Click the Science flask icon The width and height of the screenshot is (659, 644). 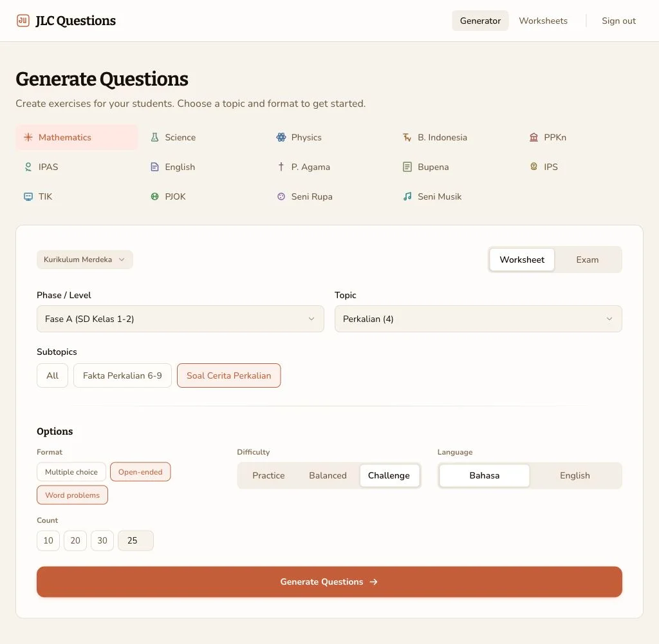pyautogui.click(x=154, y=137)
